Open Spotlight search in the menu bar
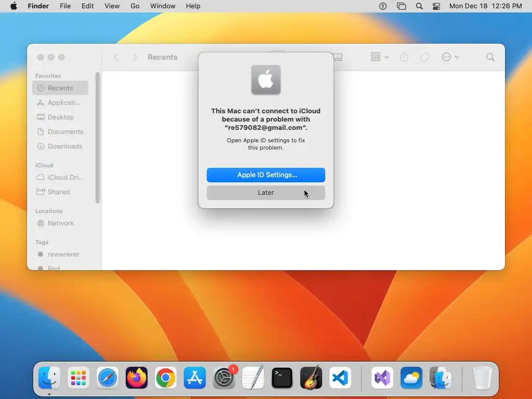Screen dimensions: 532x399 coord(419,6)
